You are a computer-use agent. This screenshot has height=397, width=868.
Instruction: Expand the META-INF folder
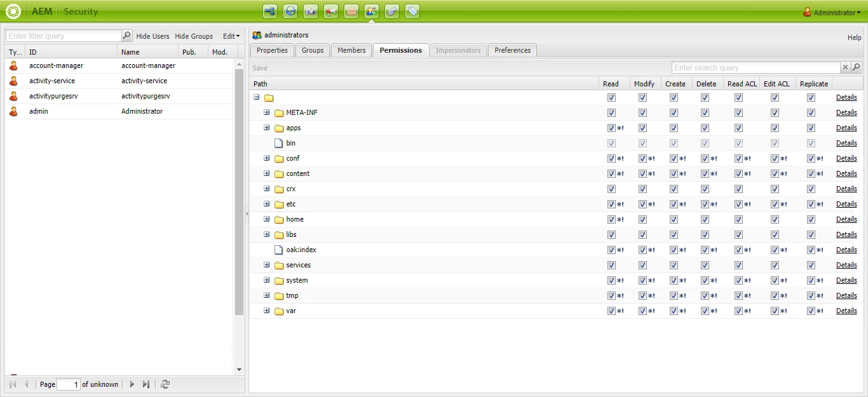267,112
